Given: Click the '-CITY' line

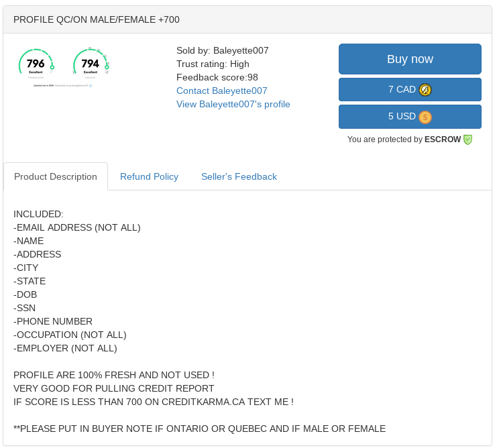Looking at the screenshot, I should (x=25, y=268).
